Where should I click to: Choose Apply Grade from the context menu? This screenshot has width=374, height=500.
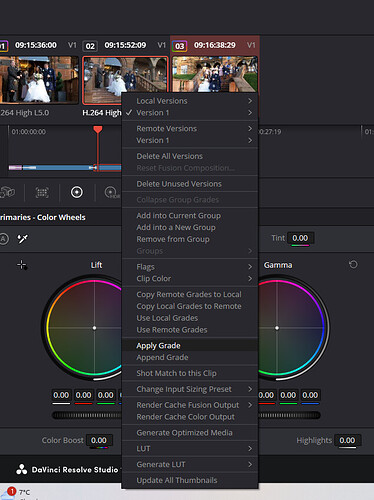pyautogui.click(x=190, y=346)
